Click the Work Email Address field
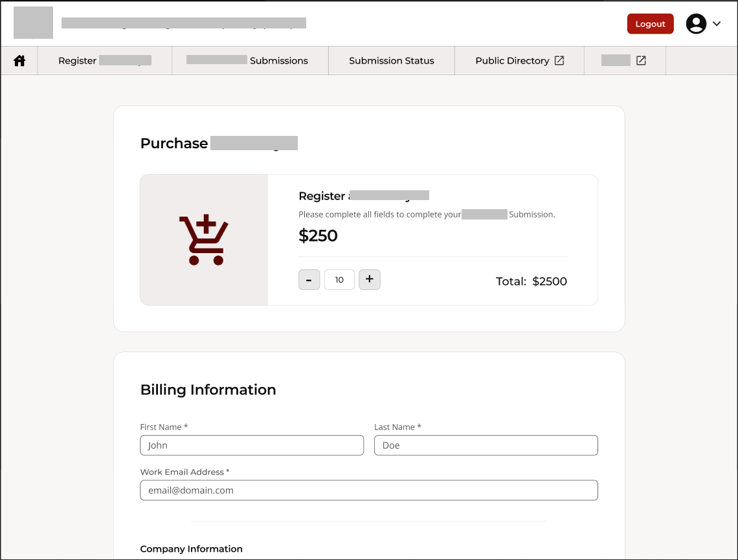Image resolution: width=738 pixels, height=560 pixels. tap(368, 490)
